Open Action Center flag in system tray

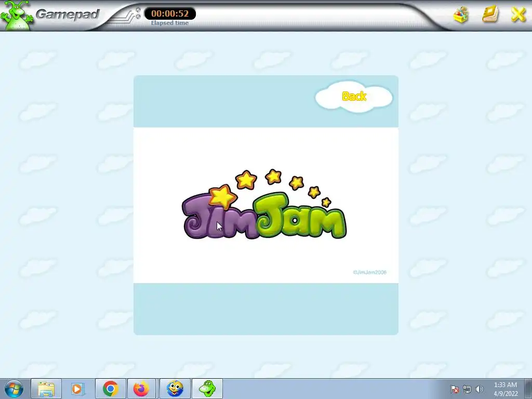click(x=455, y=389)
